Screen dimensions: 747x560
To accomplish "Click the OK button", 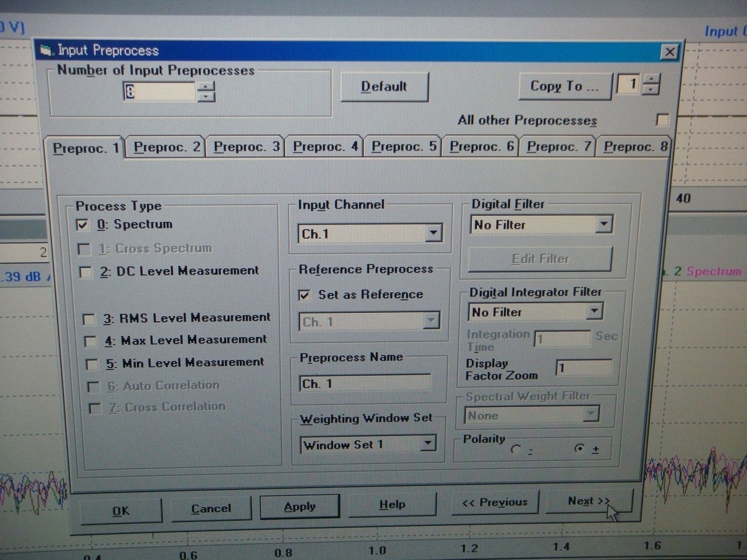I will tap(121, 511).
